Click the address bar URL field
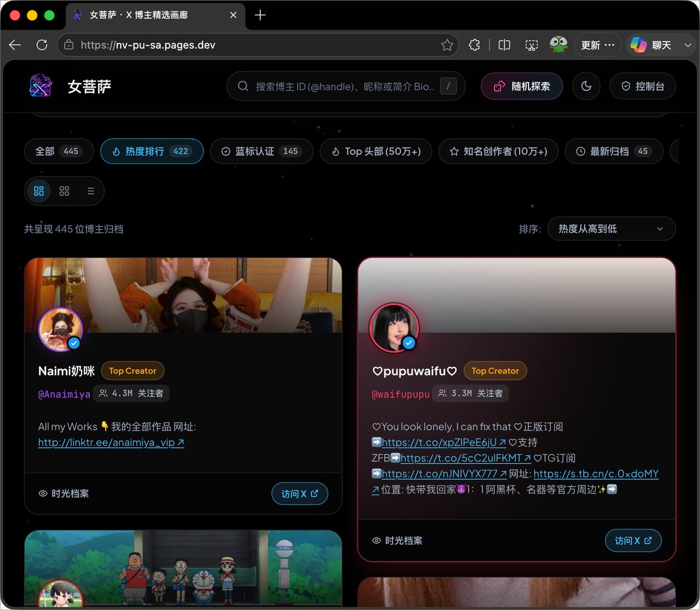Screen dimensions: 700x610 coord(258,45)
